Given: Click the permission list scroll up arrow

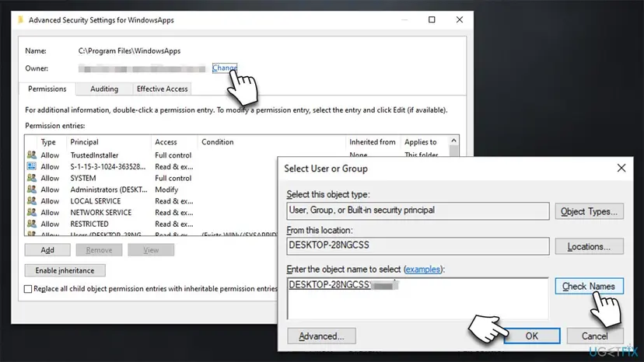Looking at the screenshot, I should pos(454,141).
